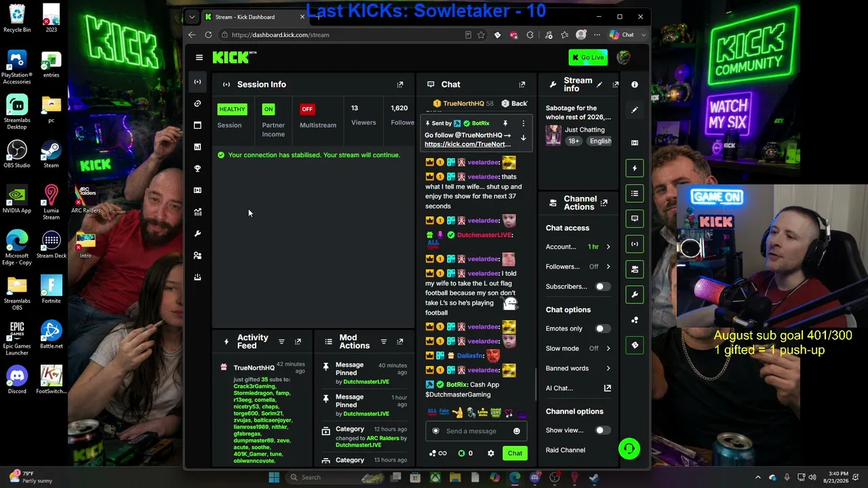This screenshot has width=868, height=488.
Task: Filter the Activity Feed
Action: pyautogui.click(x=281, y=342)
